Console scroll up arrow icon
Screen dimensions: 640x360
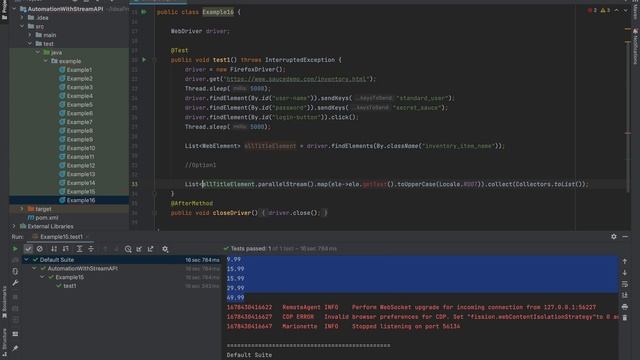click(x=624, y=261)
